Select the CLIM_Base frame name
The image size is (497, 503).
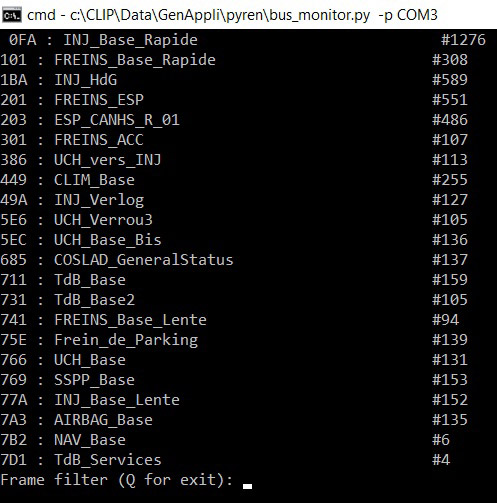(94, 181)
